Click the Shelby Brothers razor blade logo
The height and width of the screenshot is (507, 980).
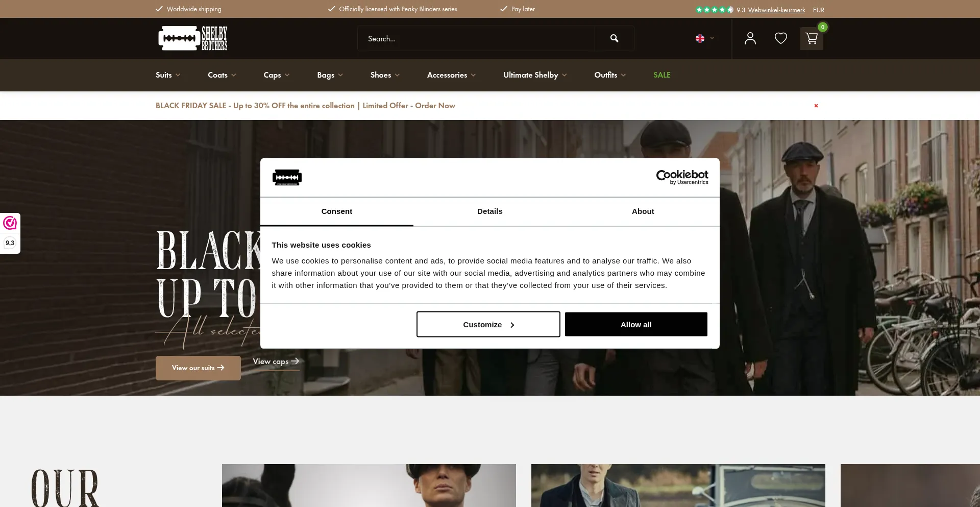coord(192,38)
